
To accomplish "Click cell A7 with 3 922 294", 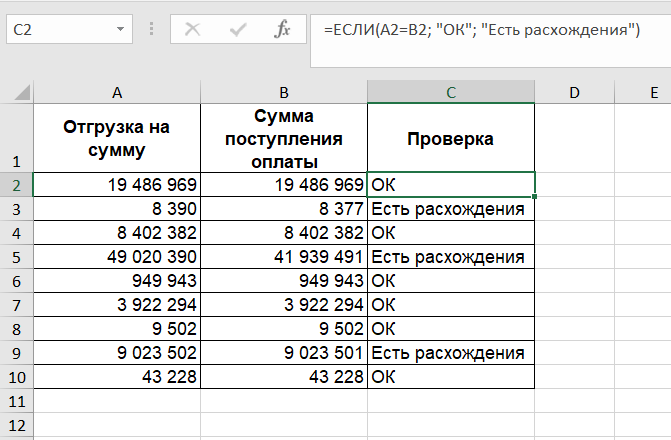I will click(x=117, y=305).
